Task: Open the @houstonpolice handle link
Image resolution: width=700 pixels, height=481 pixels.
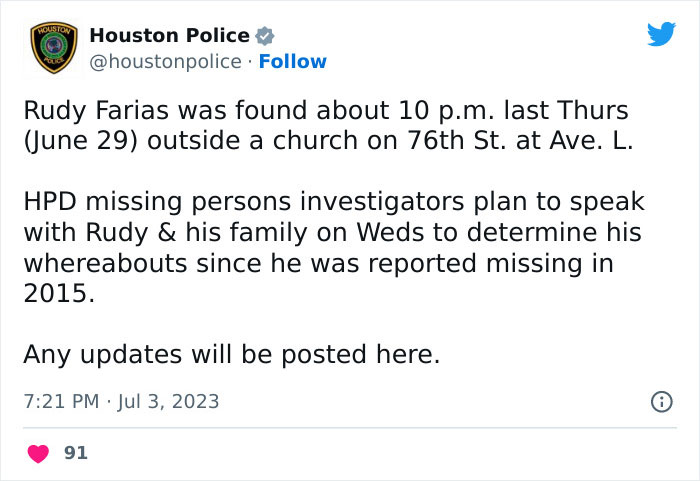Action: tap(165, 62)
